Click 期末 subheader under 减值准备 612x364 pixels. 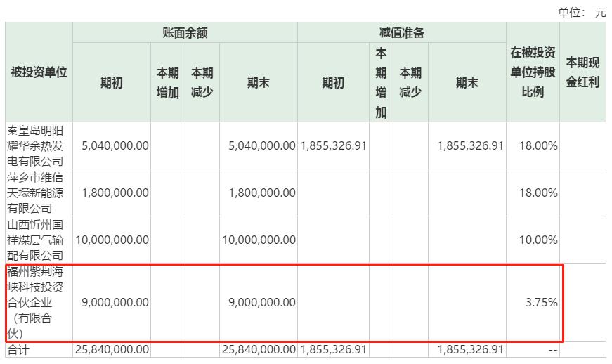[467, 83]
